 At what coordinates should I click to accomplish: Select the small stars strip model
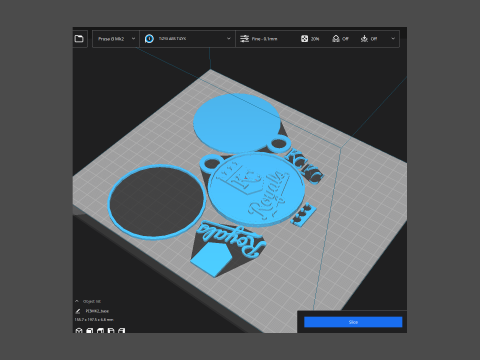[303, 214]
